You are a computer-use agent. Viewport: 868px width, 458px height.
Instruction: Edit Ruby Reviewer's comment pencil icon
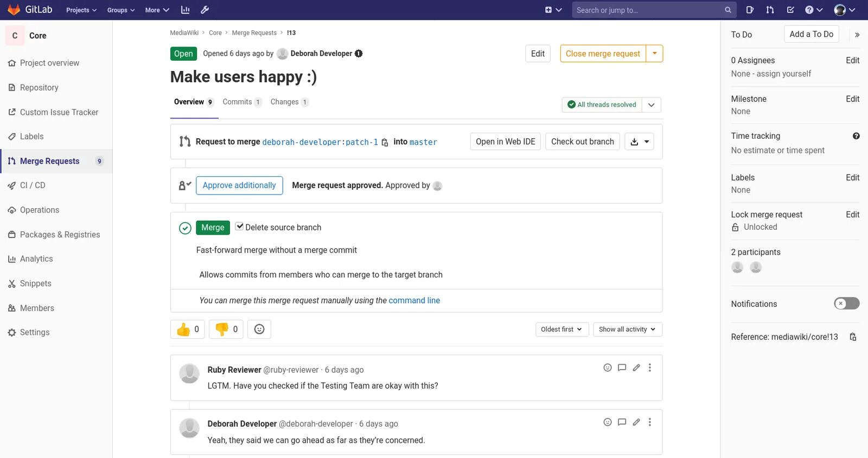(x=636, y=367)
